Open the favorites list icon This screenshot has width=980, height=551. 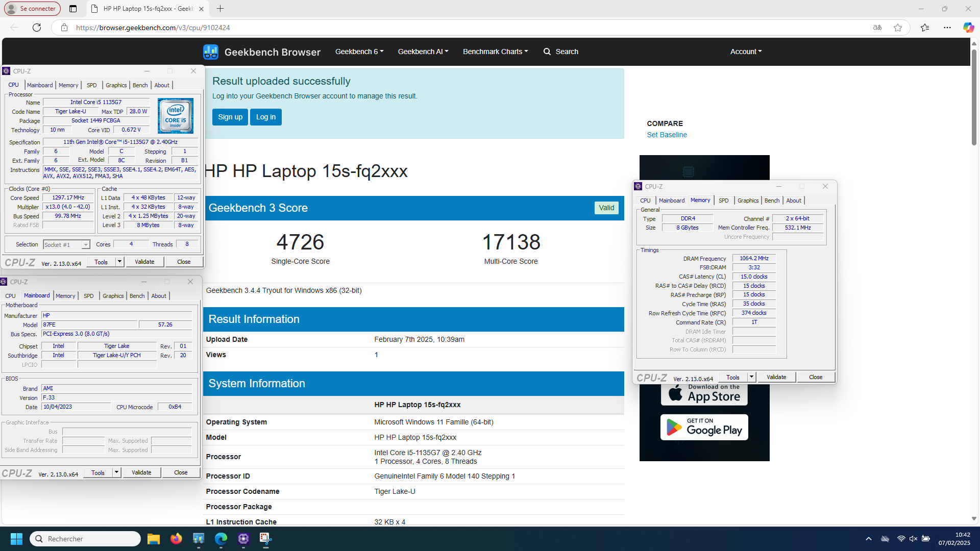pos(925,28)
